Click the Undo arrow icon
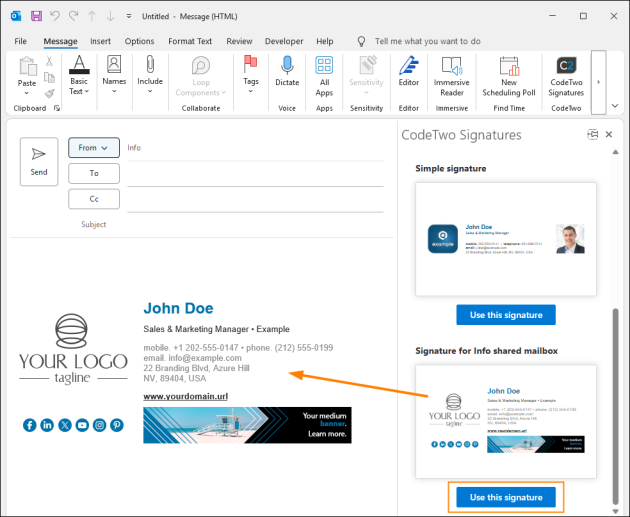630x517 pixels. (x=55, y=16)
